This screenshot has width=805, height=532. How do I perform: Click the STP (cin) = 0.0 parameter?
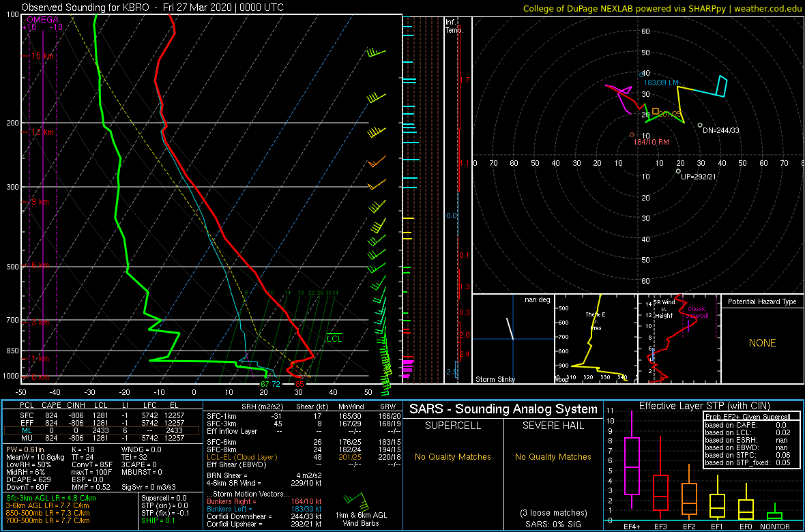[165, 505]
